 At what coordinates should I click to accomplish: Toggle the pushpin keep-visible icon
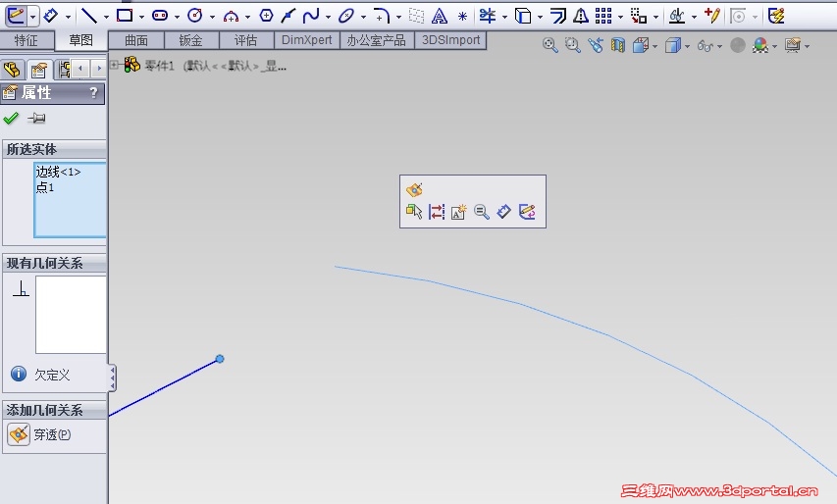pos(36,118)
